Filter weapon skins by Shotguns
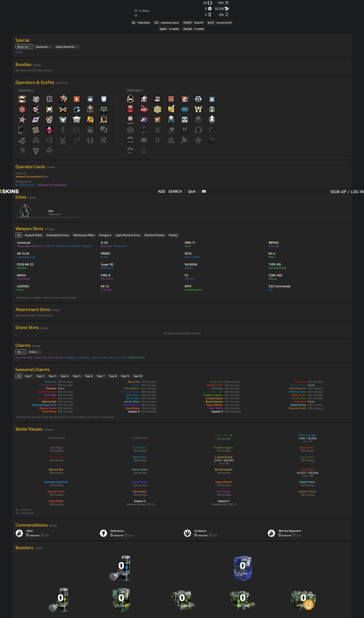 pyautogui.click(x=105, y=235)
